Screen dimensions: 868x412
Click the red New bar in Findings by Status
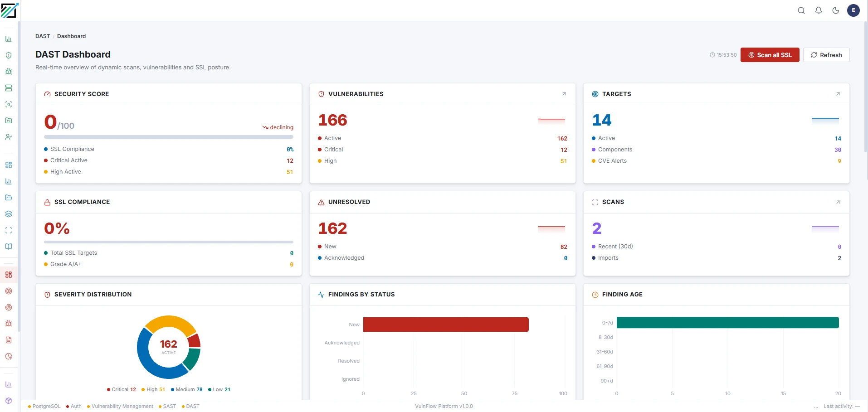coord(446,325)
